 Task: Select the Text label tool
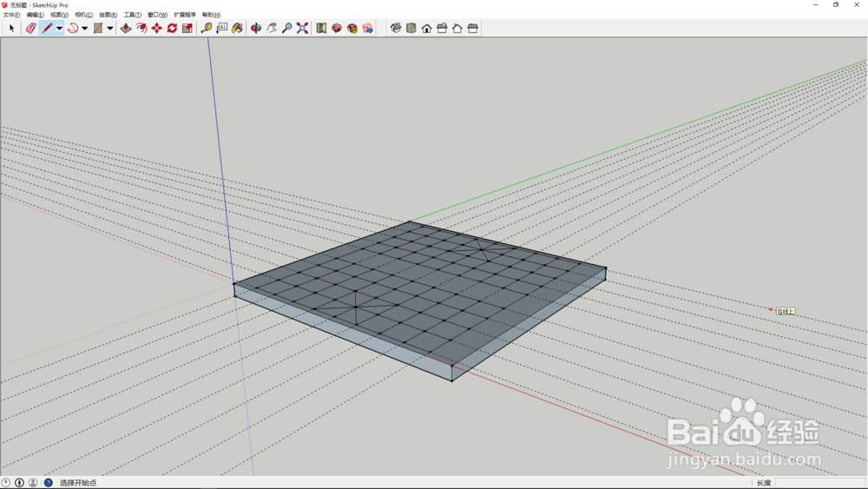coord(222,29)
